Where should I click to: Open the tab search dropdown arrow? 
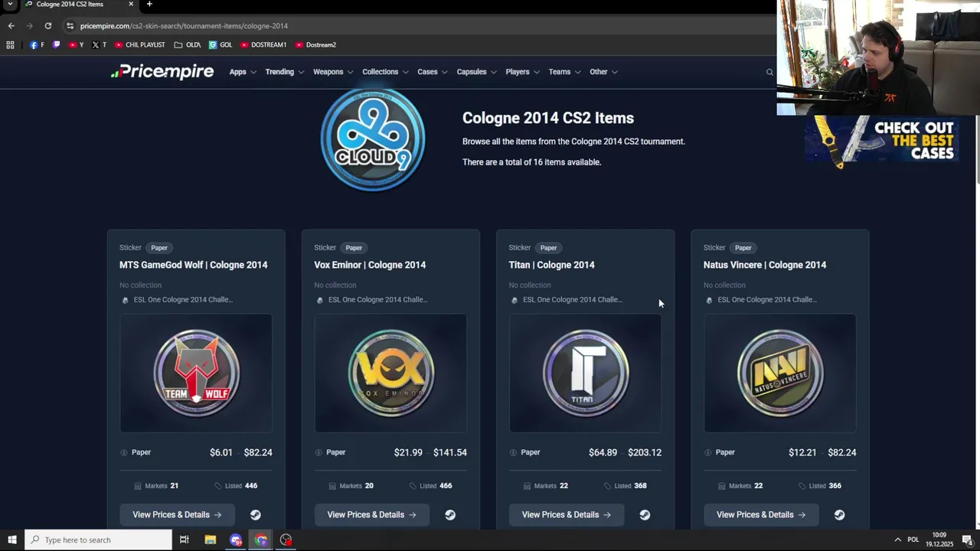[10, 4]
